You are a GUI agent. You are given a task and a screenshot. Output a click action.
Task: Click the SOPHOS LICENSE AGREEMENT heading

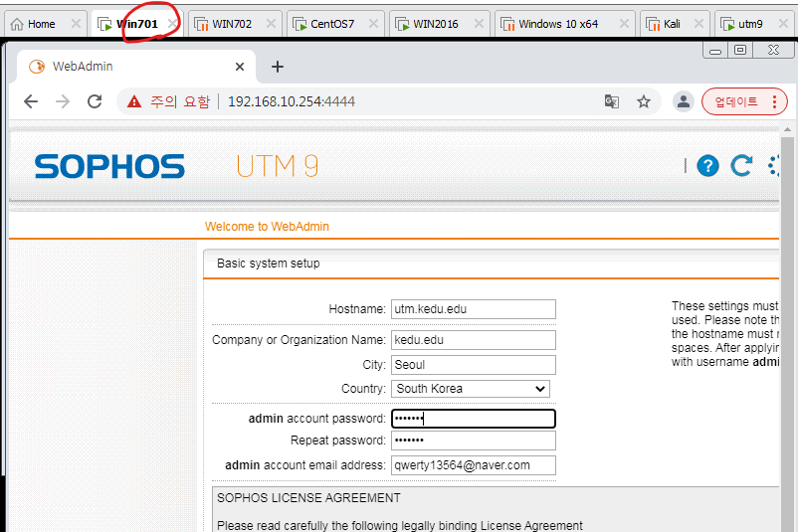308,498
